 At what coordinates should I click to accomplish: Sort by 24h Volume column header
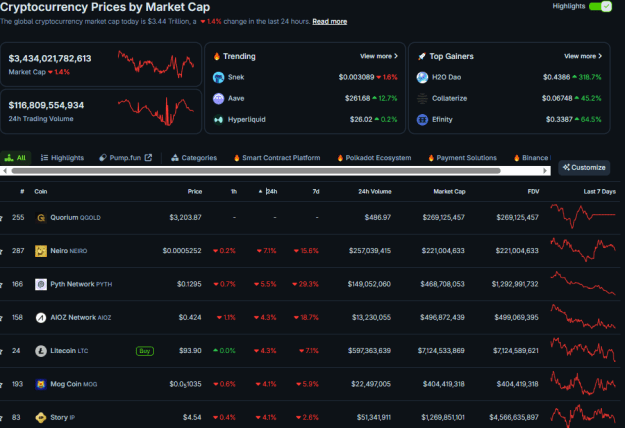click(x=375, y=192)
